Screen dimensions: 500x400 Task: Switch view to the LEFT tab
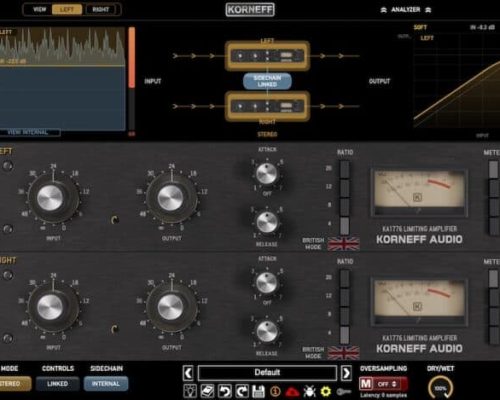pos(67,10)
